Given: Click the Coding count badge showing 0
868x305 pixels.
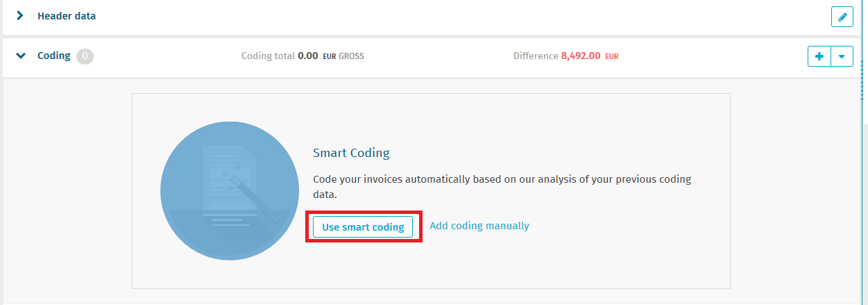Looking at the screenshot, I should tap(85, 56).
